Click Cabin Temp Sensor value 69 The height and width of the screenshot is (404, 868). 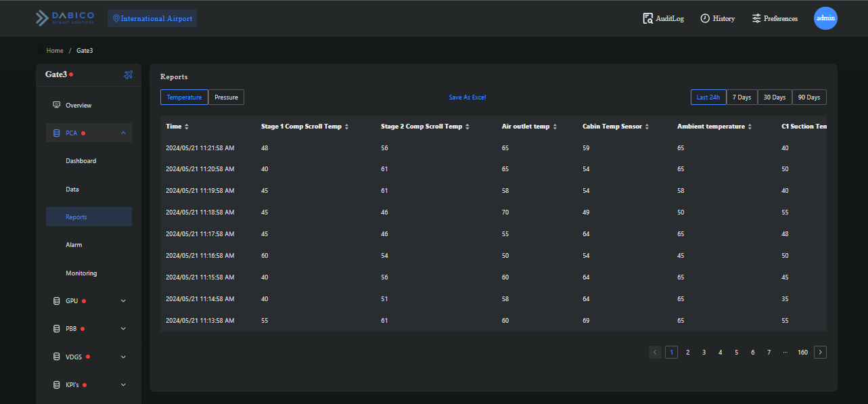(x=586, y=321)
